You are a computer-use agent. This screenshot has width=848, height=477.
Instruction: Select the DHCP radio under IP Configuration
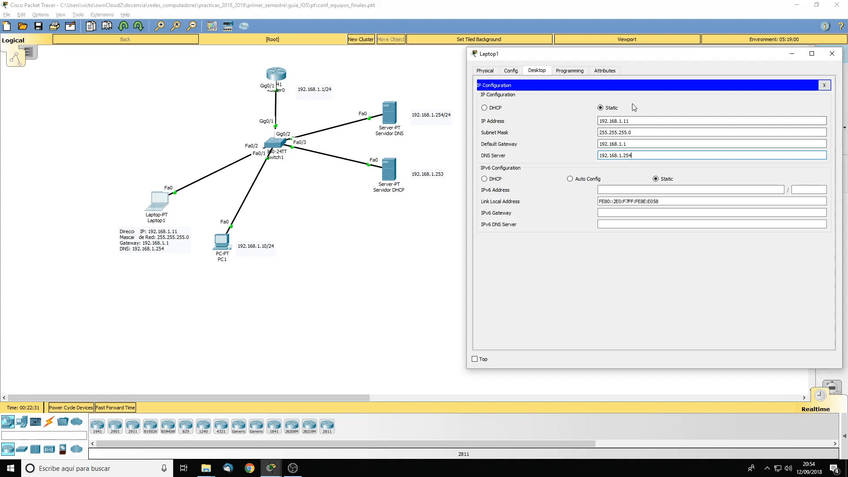485,108
